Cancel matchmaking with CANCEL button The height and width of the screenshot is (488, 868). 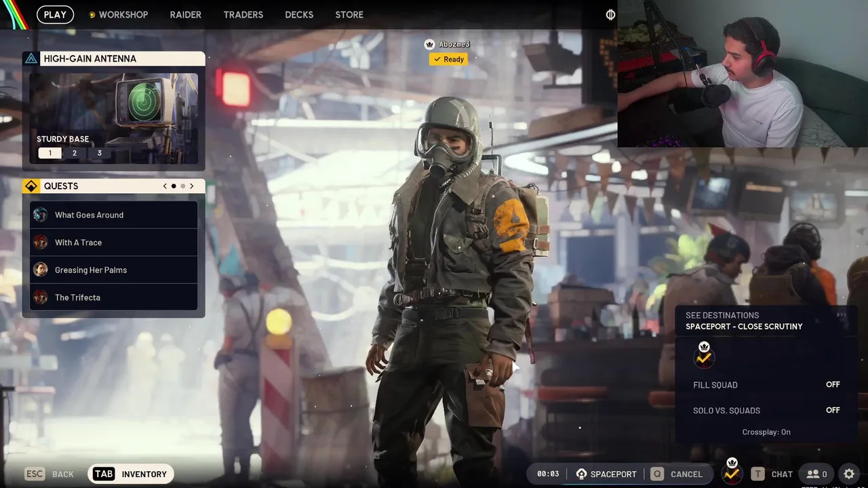pyautogui.click(x=686, y=474)
